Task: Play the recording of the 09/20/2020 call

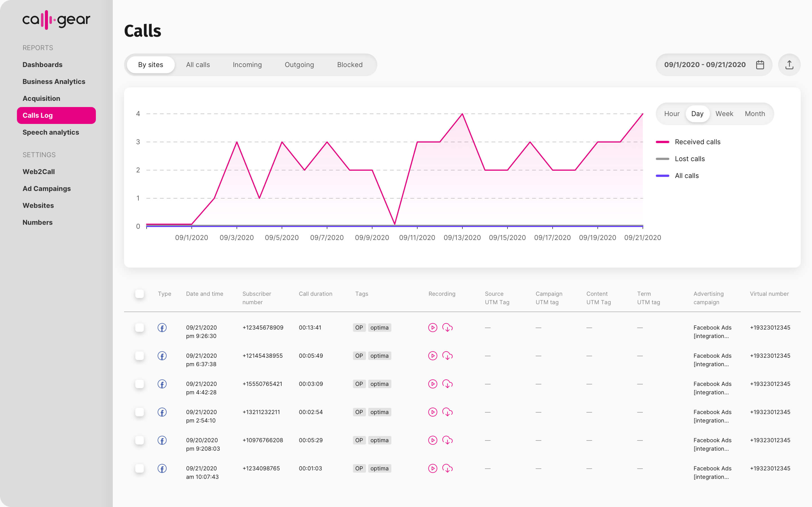Action: 433,440
